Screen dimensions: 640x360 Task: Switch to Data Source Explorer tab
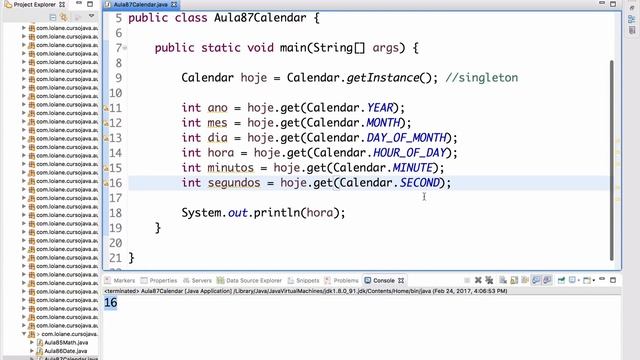[249, 280]
